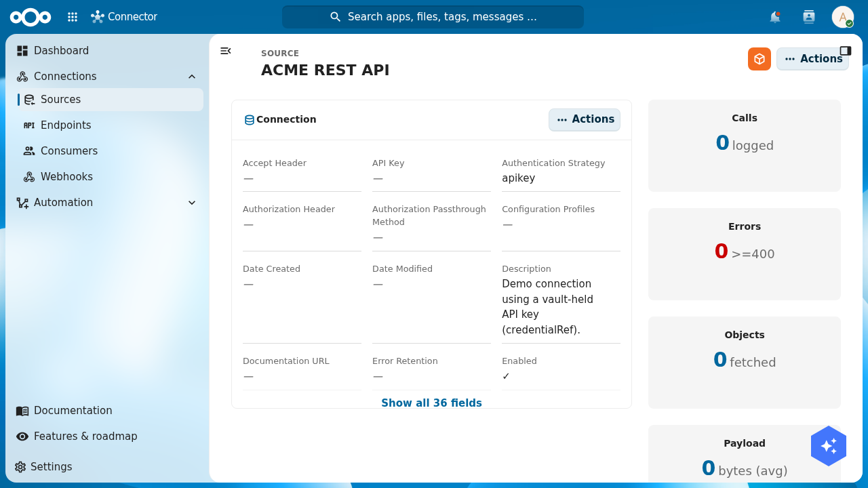Click the search apps, files, tags field
The width and height of the screenshot is (868, 488).
tap(433, 17)
